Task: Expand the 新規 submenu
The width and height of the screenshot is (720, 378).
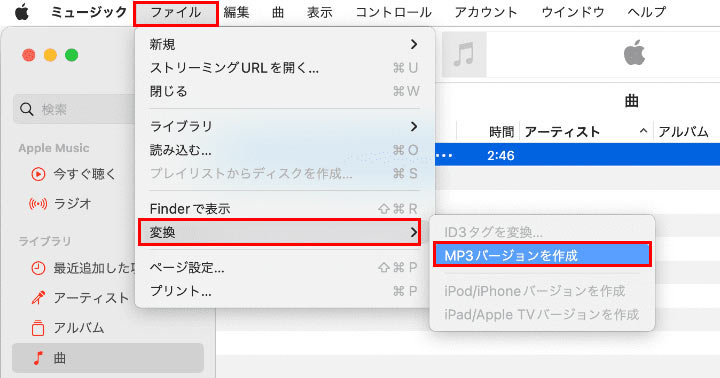Action: 284,45
